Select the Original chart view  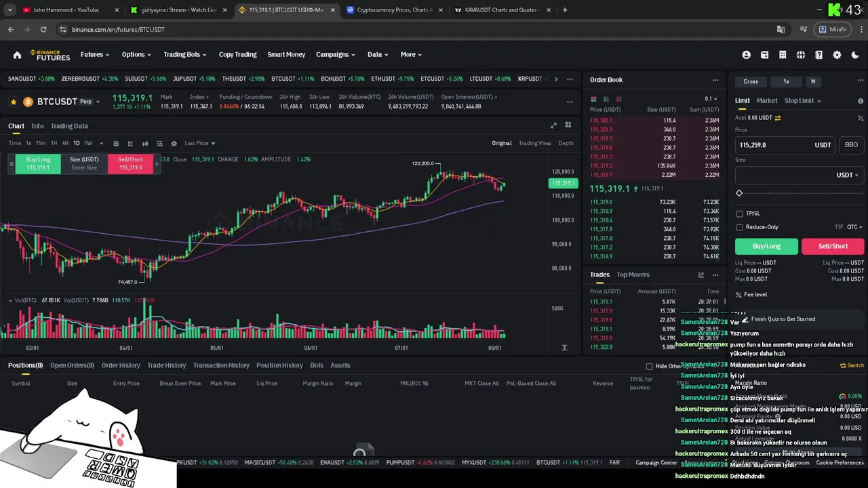(x=502, y=143)
